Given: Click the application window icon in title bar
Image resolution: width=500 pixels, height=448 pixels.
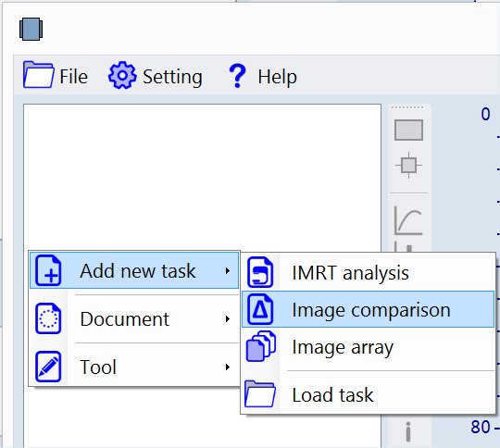Looking at the screenshot, I should (31, 29).
